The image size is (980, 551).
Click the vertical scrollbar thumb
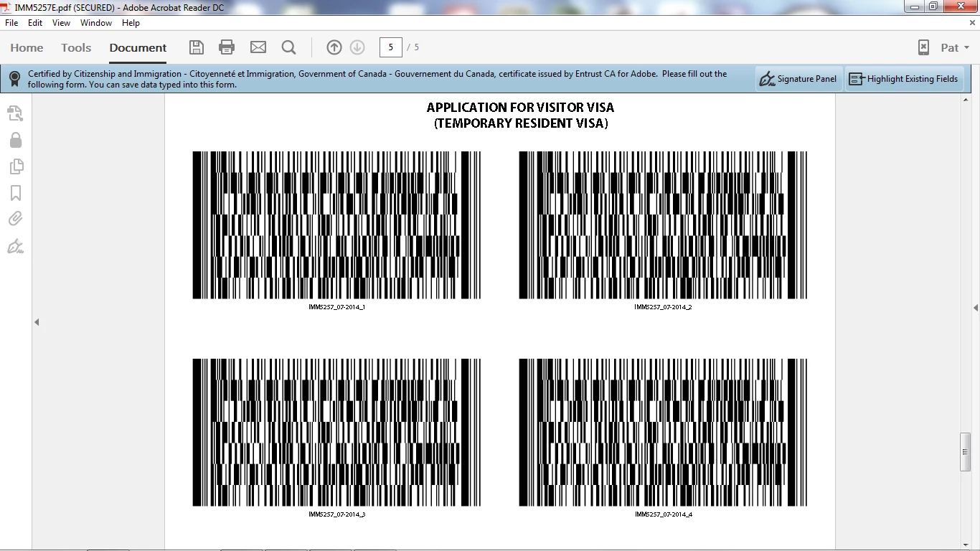tap(966, 452)
